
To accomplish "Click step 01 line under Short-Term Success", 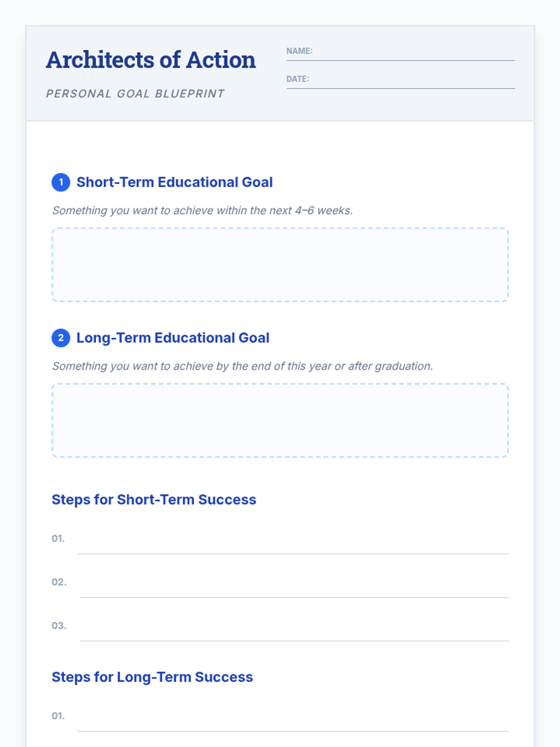I will 293,544.
